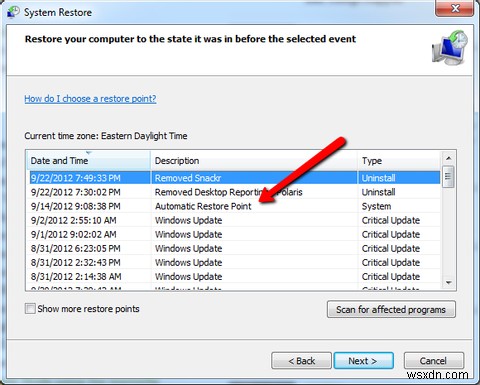
Task: Cancel the System Restore wizard
Action: (x=434, y=361)
